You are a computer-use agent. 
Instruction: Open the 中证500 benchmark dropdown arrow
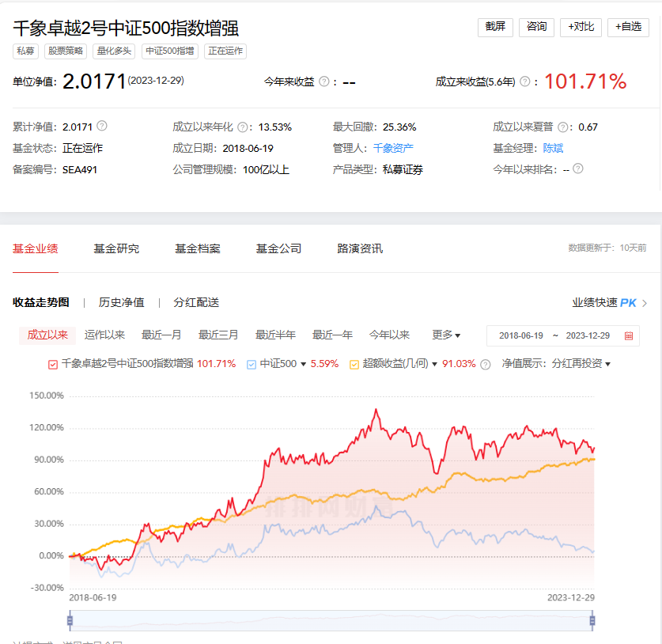(303, 365)
